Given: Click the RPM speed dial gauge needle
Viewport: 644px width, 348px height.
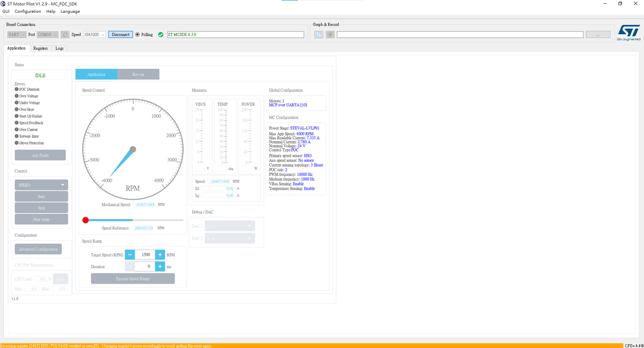Looking at the screenshot, I should (121, 162).
